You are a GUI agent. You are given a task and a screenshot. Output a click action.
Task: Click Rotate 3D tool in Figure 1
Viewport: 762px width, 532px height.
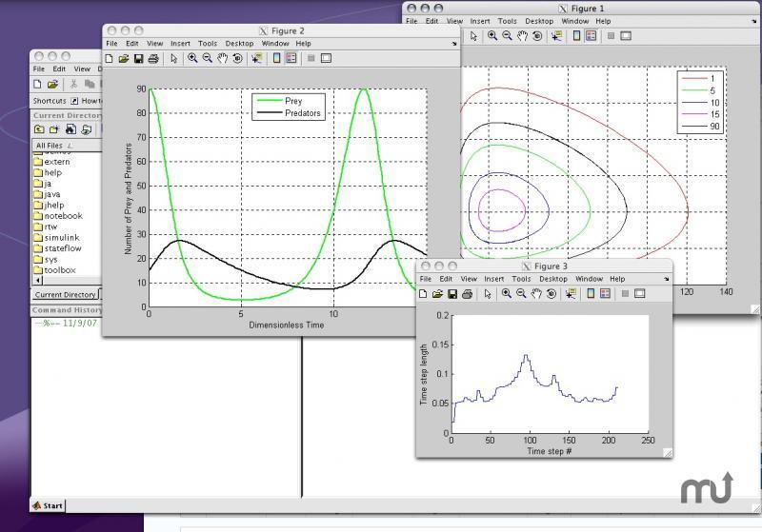[538, 36]
